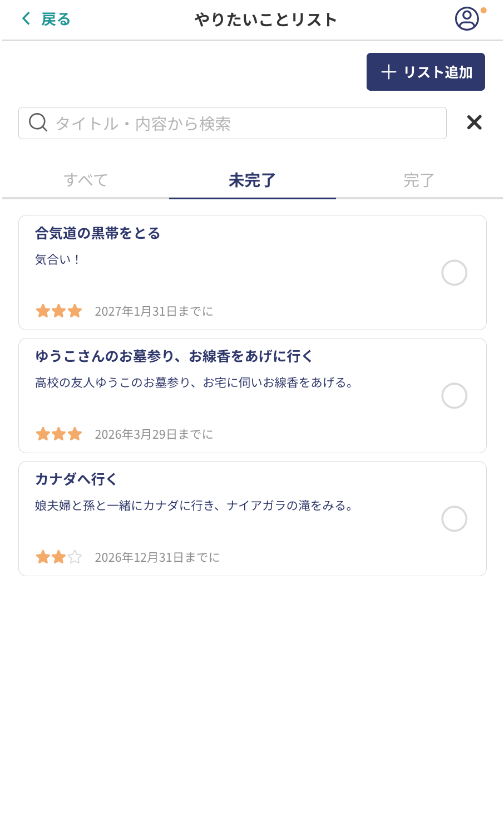The image size is (504, 834).
Task: Check off ゆうこさんのお墓参り task circle
Action: coord(454,396)
